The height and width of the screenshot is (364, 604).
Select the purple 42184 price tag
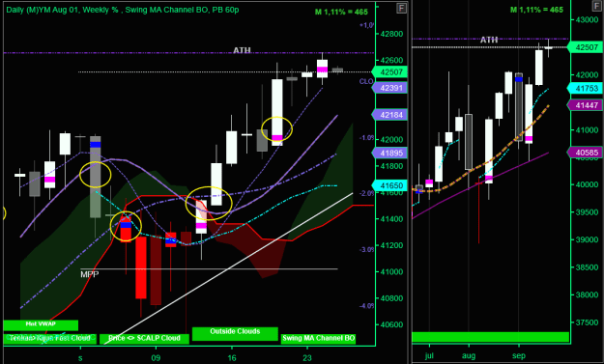389,115
